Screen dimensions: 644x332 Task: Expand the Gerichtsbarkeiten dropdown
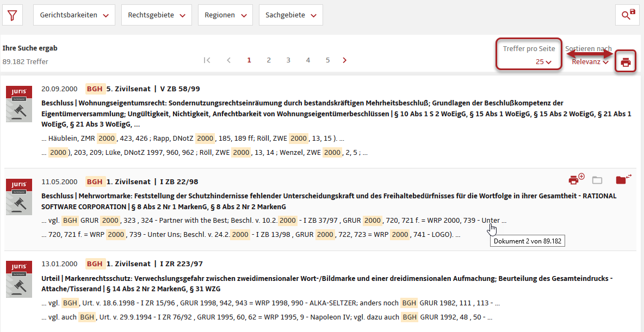pos(74,15)
